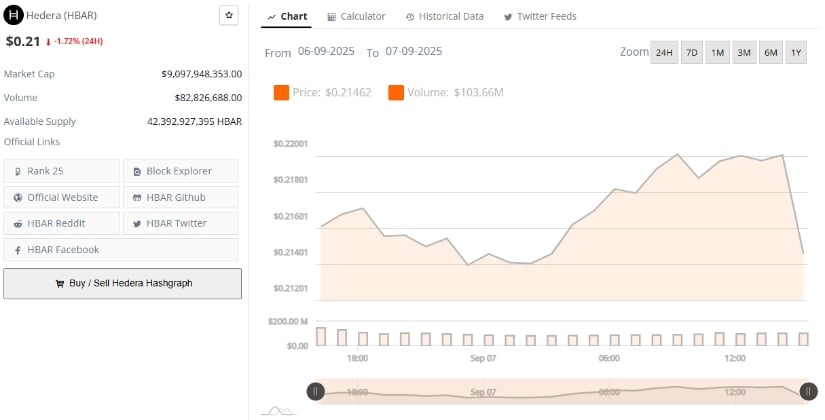
Task: Open the Twitter Feeds tab
Action: [x=540, y=16]
